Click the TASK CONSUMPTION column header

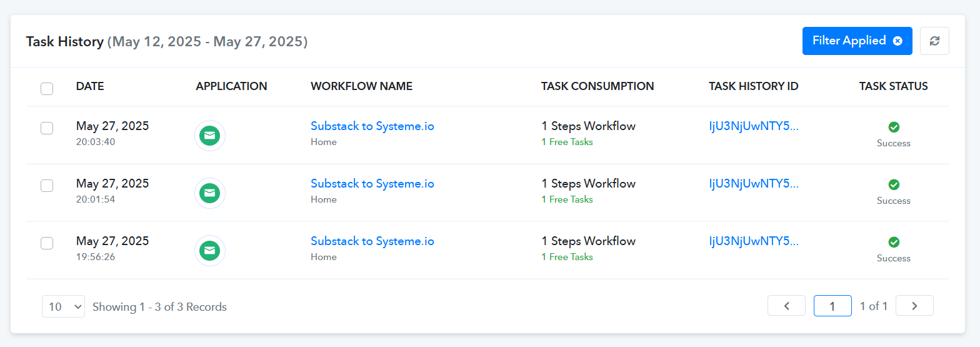click(x=597, y=86)
